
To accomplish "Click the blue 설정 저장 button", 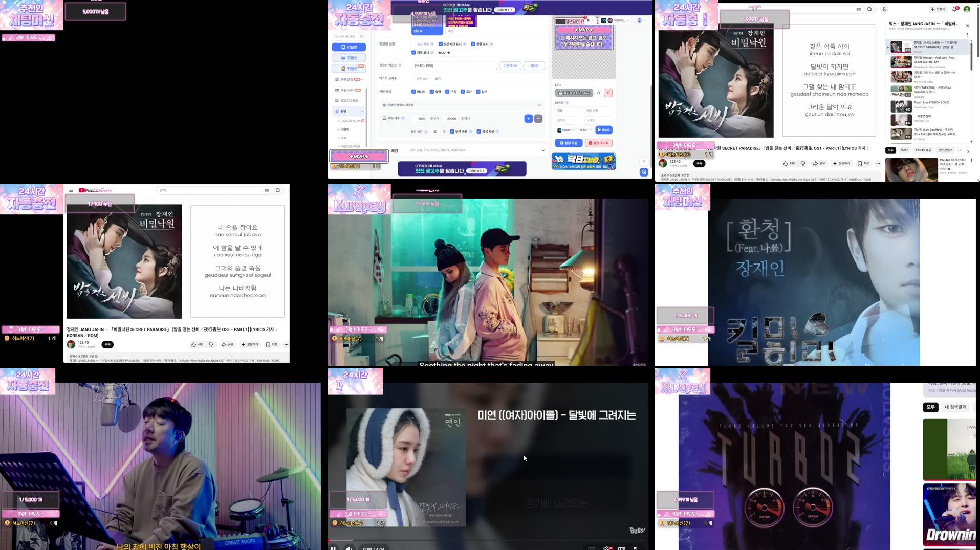I will tap(569, 143).
